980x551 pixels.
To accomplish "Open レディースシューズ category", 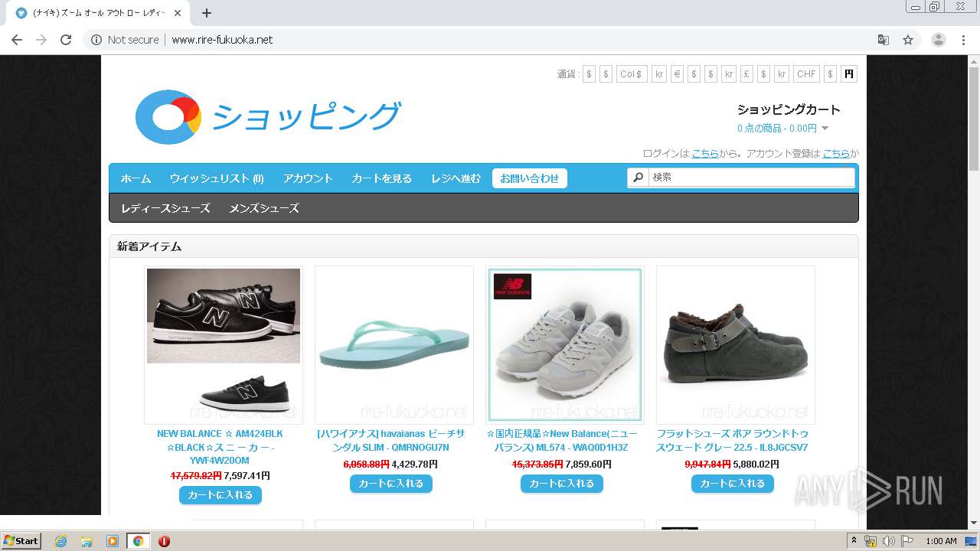I will 165,208.
